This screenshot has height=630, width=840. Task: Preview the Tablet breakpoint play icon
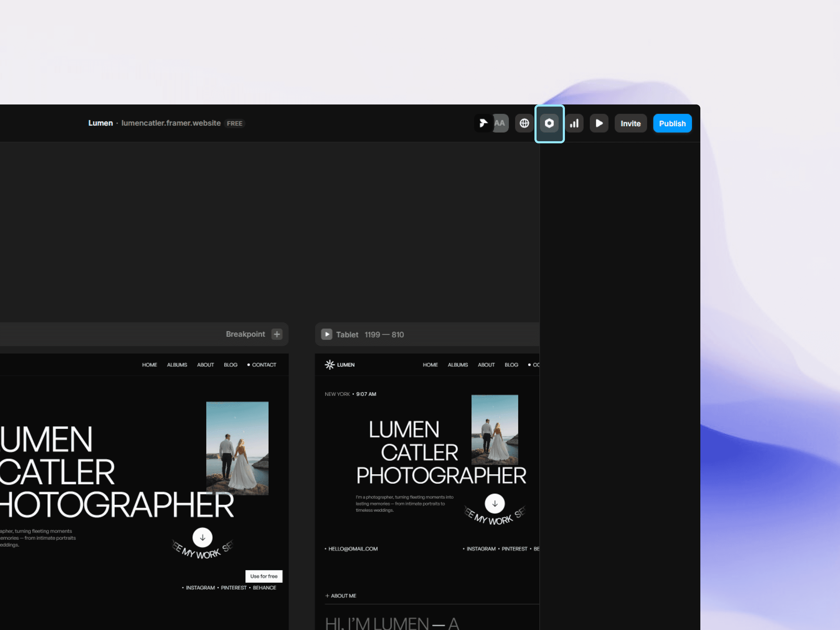pos(327,334)
